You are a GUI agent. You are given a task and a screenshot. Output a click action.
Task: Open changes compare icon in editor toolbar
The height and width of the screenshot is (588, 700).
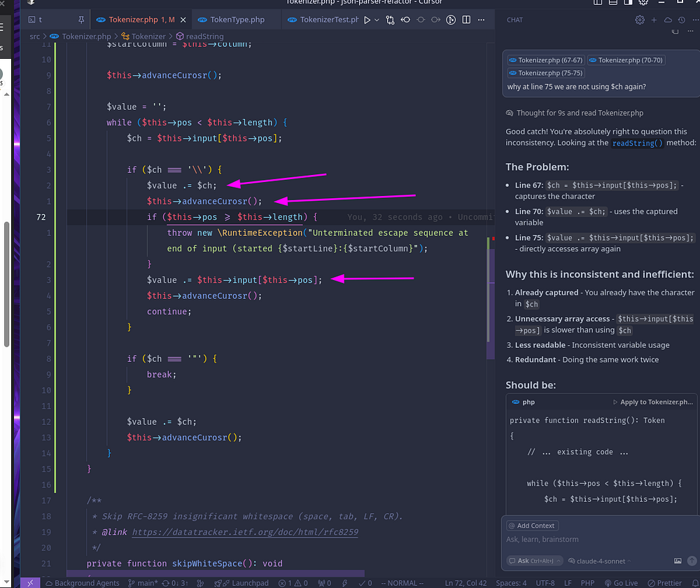pos(390,20)
